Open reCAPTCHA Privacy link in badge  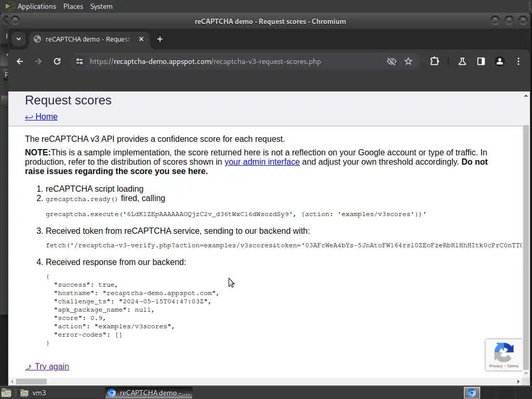(x=496, y=366)
